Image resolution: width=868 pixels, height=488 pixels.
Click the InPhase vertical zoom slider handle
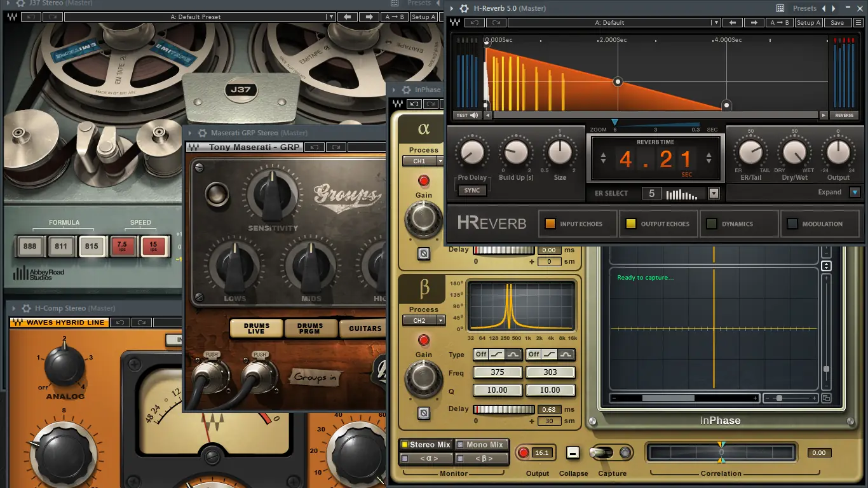click(826, 369)
